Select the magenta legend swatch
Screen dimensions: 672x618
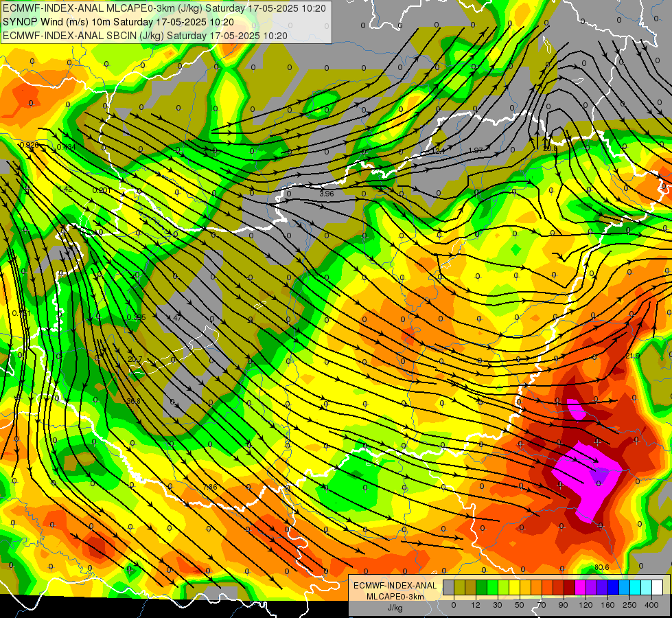tap(580, 587)
